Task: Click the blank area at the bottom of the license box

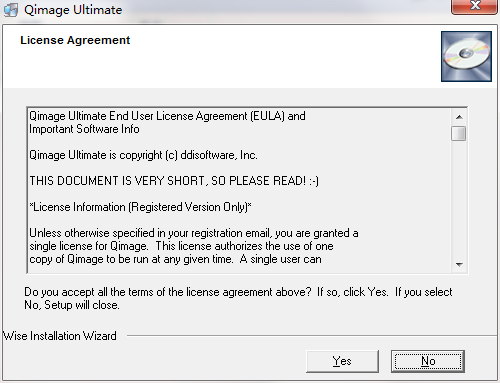Action: click(239, 269)
